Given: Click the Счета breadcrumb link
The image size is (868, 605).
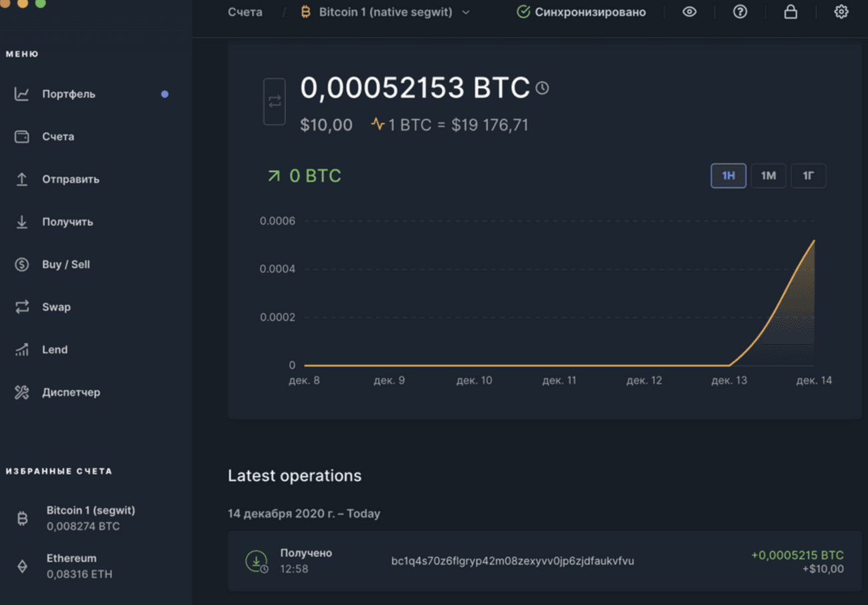Looking at the screenshot, I should (245, 12).
